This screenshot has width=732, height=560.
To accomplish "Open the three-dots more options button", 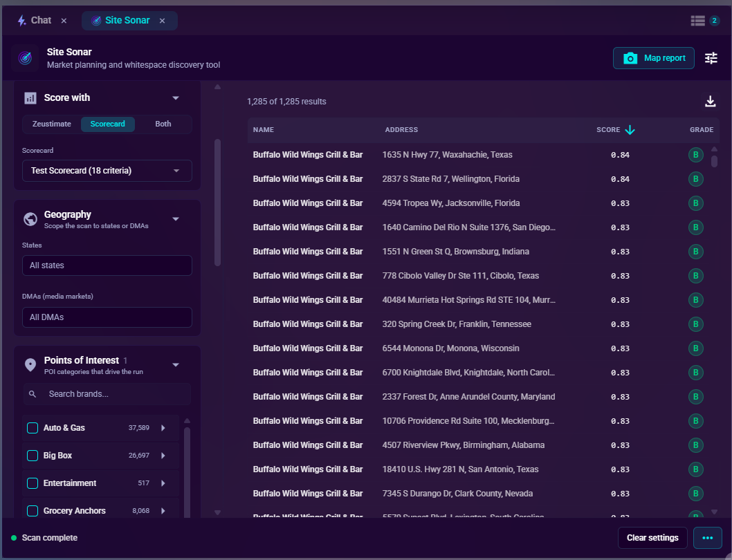I will (708, 538).
